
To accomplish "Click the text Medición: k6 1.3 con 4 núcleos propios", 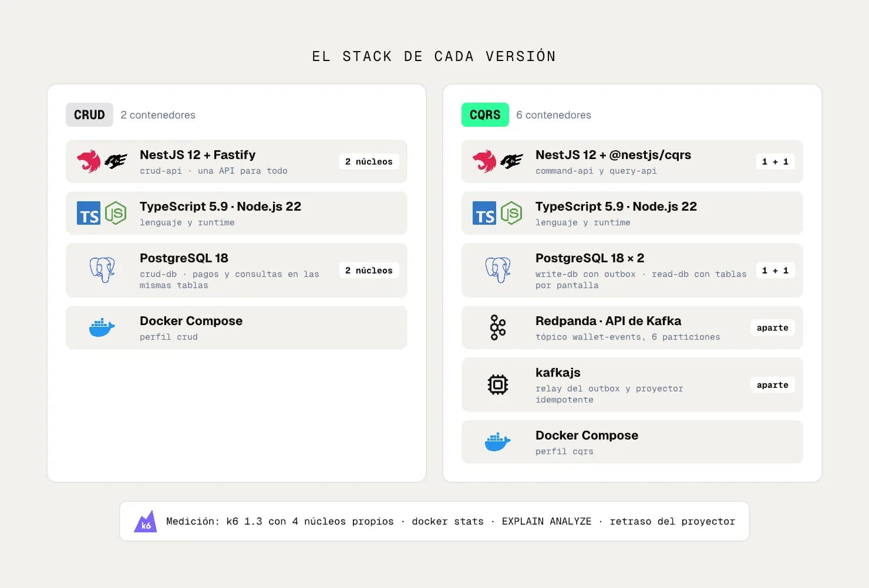I will click(280, 521).
